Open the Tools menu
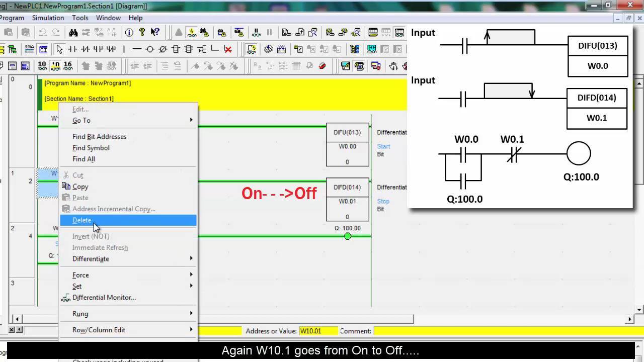The height and width of the screenshot is (362, 644). (80, 18)
